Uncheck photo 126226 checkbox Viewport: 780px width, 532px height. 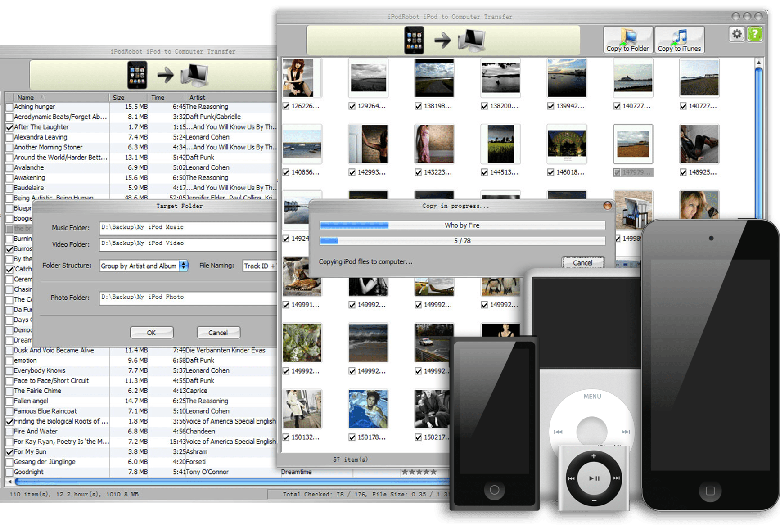[x=285, y=106]
